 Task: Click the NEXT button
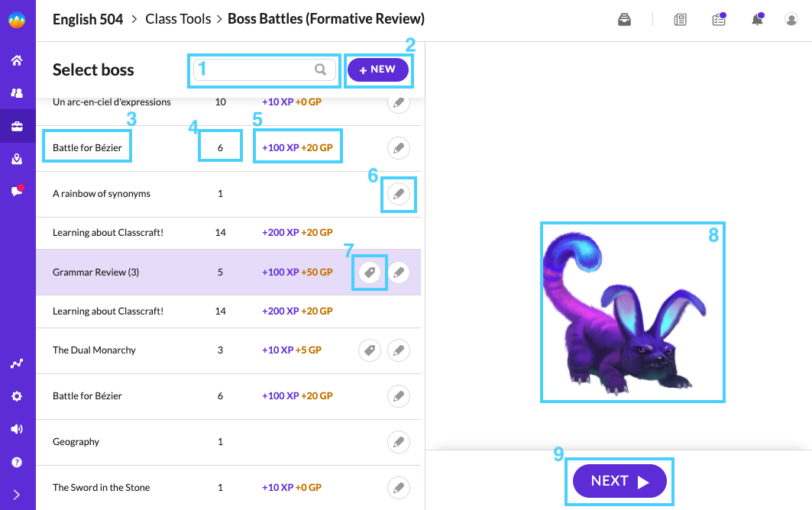tap(620, 481)
